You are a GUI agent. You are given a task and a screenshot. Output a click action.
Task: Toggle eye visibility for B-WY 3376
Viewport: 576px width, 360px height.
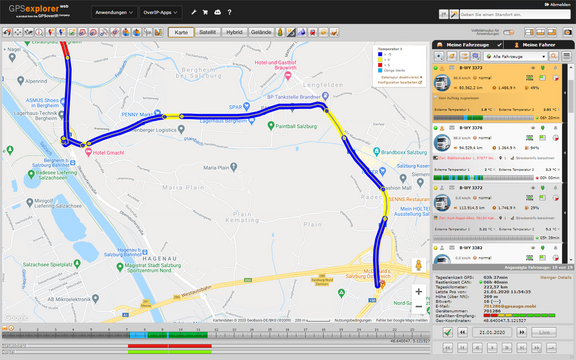pyautogui.click(x=533, y=128)
